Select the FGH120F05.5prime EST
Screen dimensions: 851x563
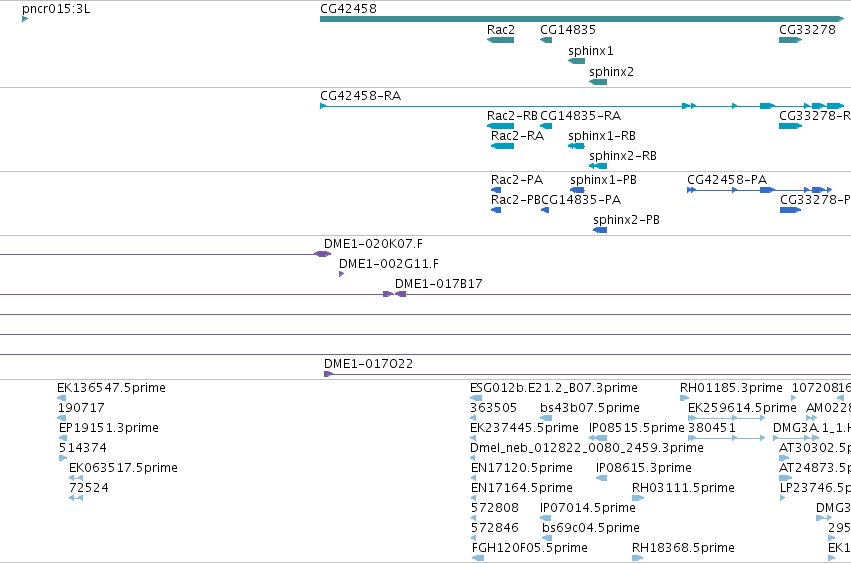[x=478, y=558]
